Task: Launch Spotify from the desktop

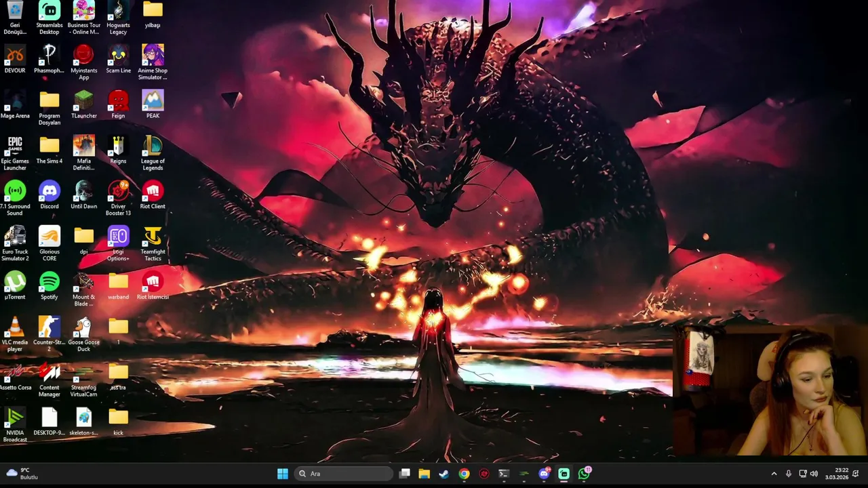Action: [x=50, y=286]
